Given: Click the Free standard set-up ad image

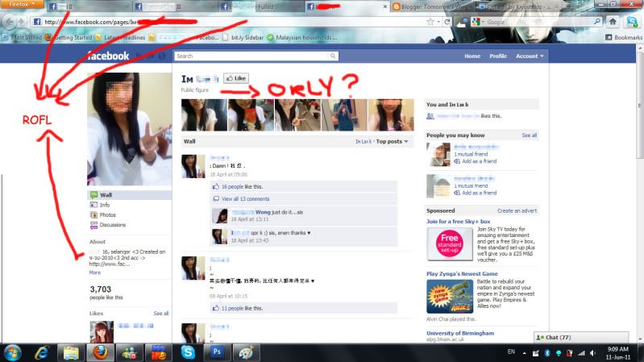Looking at the screenshot, I should point(450,244).
